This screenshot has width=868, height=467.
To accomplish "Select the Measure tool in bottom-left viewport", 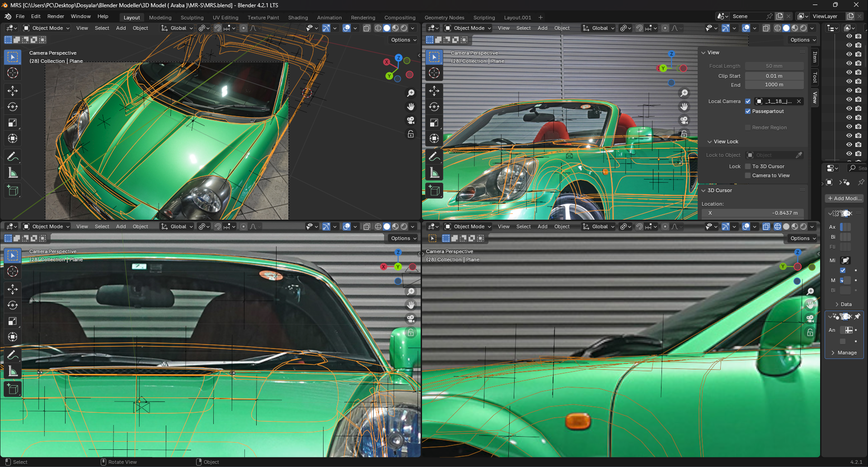I will pyautogui.click(x=13, y=372).
